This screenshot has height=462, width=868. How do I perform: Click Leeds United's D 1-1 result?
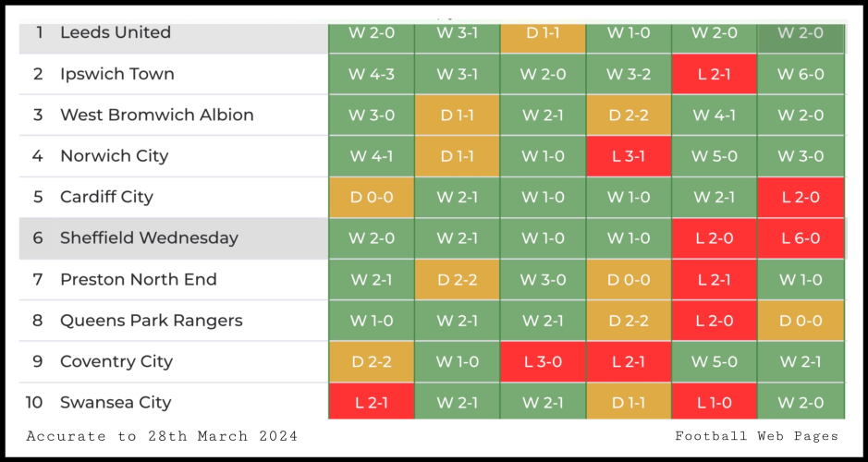[x=543, y=33]
